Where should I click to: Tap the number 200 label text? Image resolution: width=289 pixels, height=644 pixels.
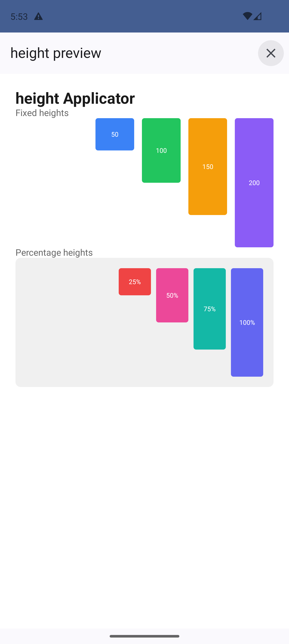(254, 183)
